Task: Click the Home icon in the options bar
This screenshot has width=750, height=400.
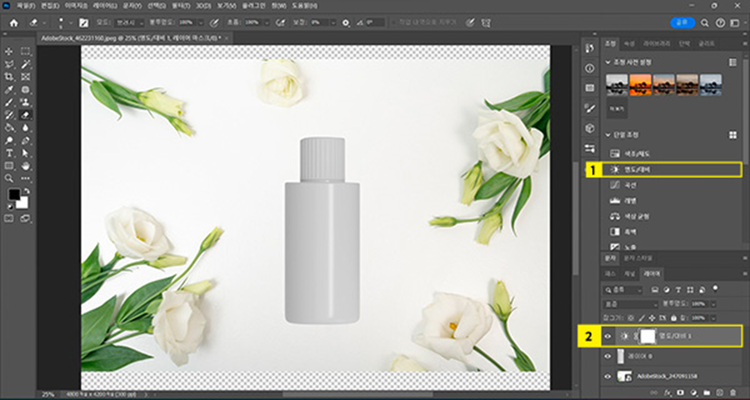Action: click(14, 21)
